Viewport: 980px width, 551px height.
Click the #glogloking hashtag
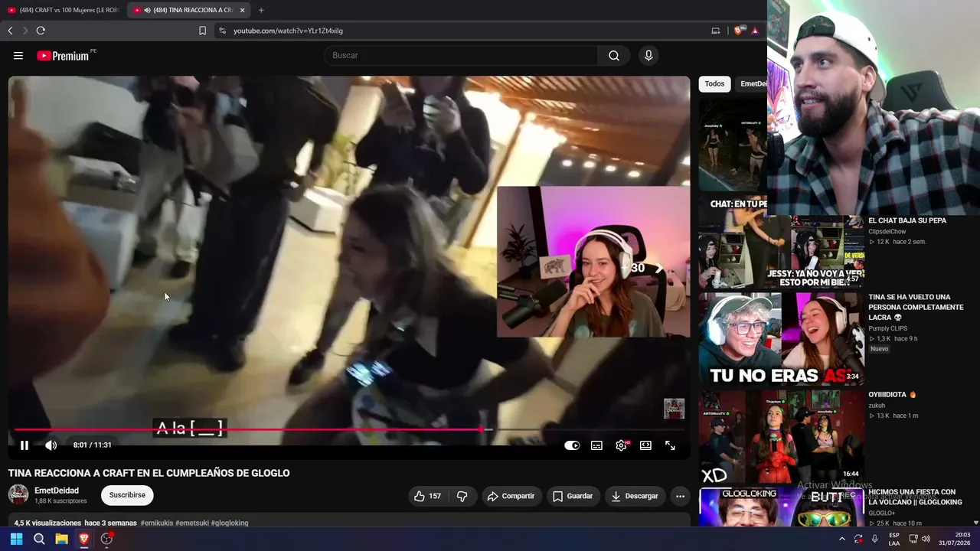pos(230,523)
